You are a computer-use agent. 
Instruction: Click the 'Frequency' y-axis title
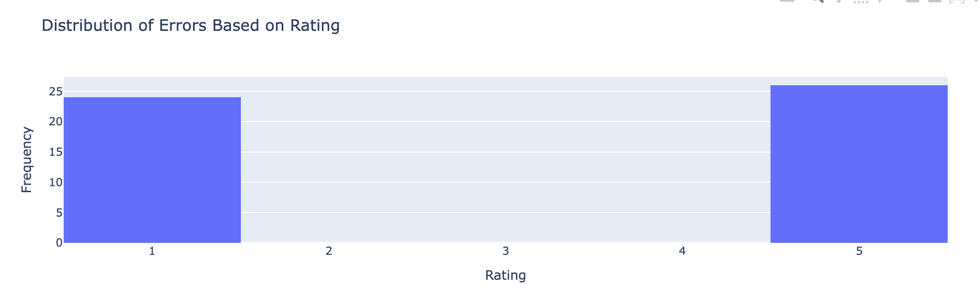[x=27, y=159]
